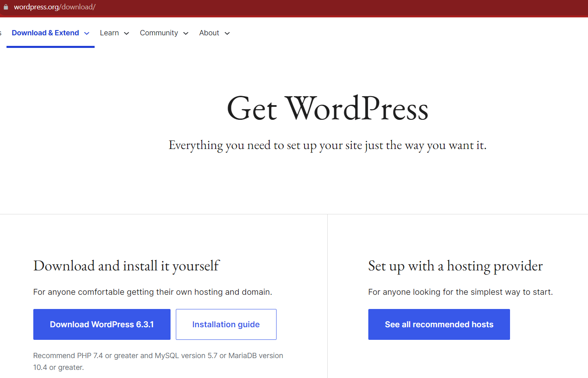The width and height of the screenshot is (588, 378).
Task: Click See all recommended hosts
Action: 439,324
